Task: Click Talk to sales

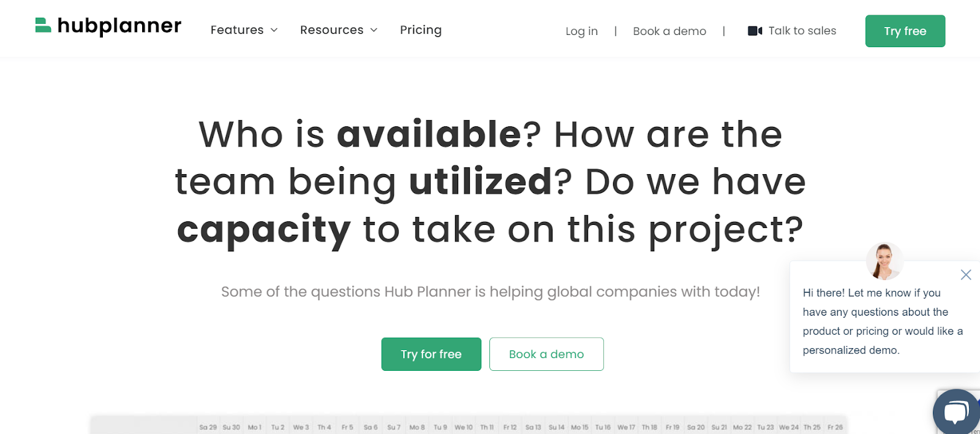Action: (x=801, y=30)
